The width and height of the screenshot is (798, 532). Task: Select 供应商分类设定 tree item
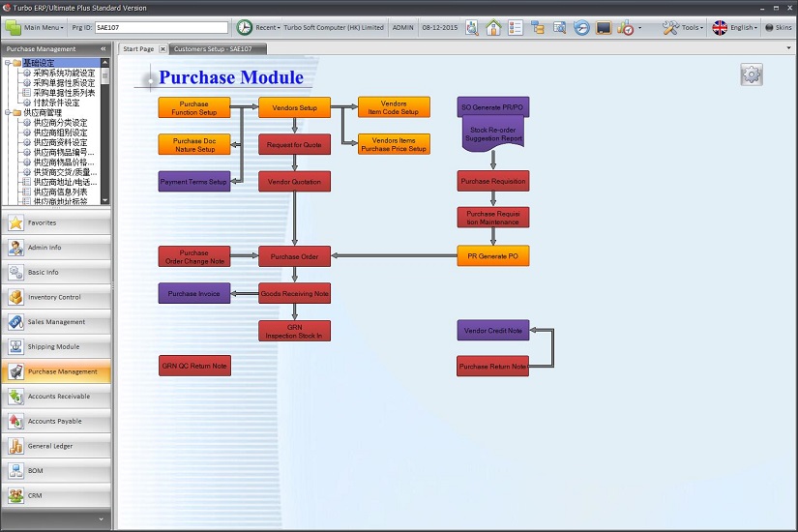60,122
